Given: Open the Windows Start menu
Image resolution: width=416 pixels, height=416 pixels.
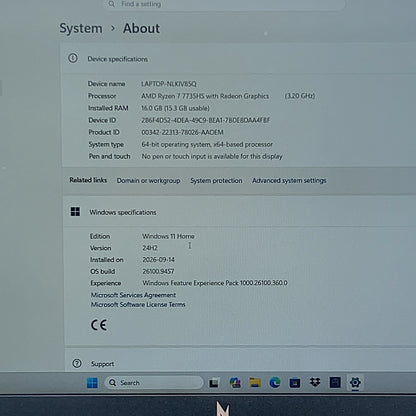Looking at the screenshot, I should 92,383.
